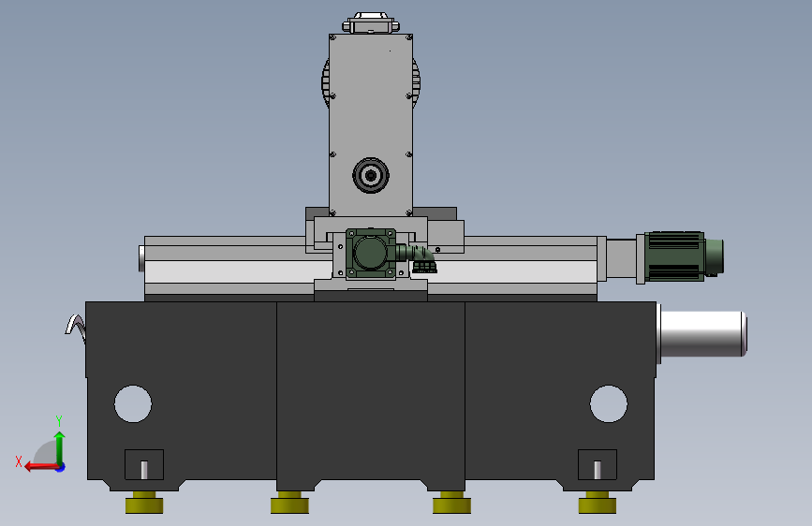812x526 pixels.
Task: Select the rightmost yellow leveling foot
Action: pyautogui.click(x=598, y=503)
